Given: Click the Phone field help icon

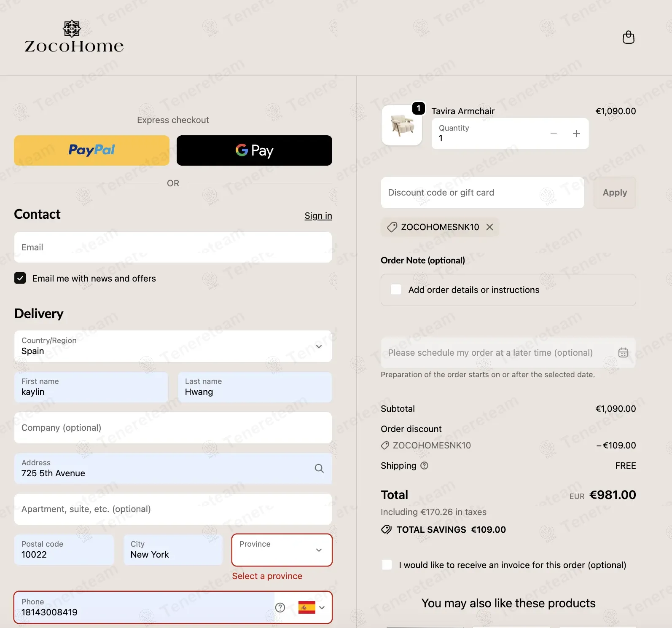Looking at the screenshot, I should point(280,607).
